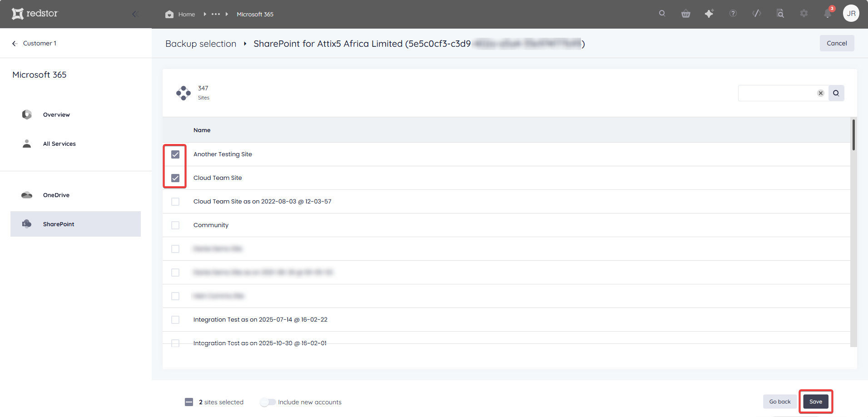The width and height of the screenshot is (868, 417).
Task: Go back to Customer 1 via the arrow
Action: (x=15, y=43)
